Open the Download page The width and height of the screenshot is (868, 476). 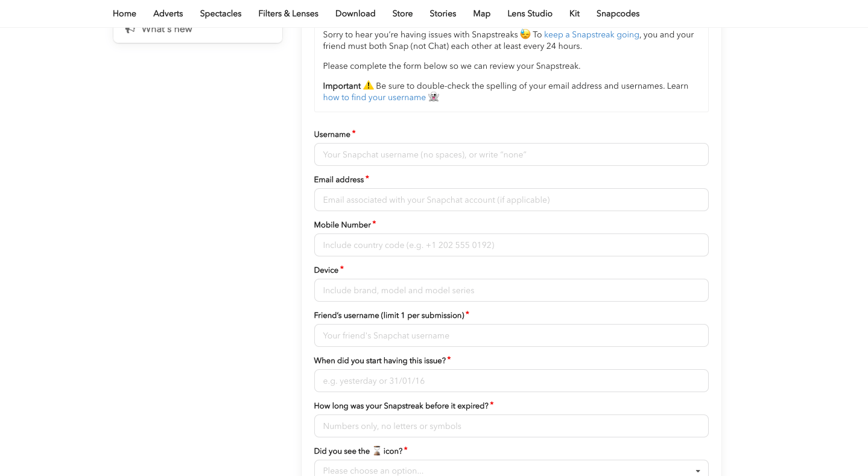[x=355, y=13]
